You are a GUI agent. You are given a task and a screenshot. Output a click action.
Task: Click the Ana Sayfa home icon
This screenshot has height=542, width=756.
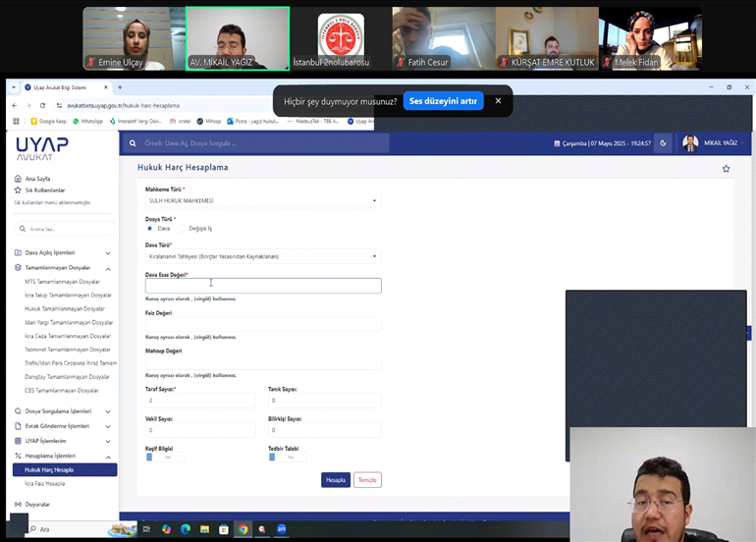pos(18,179)
